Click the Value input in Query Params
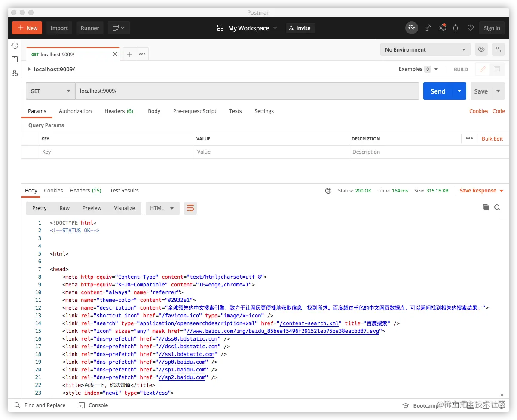This screenshot has height=420, width=517. click(272, 152)
